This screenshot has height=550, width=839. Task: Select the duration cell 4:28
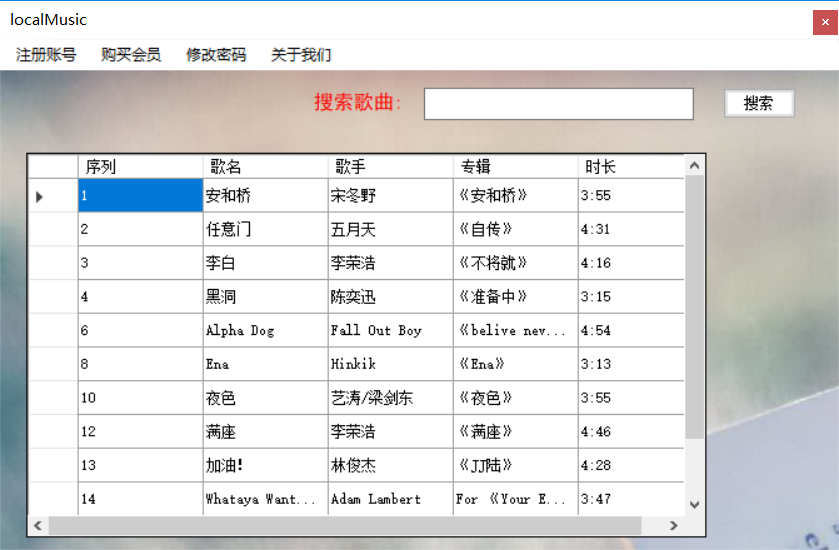tap(631, 465)
